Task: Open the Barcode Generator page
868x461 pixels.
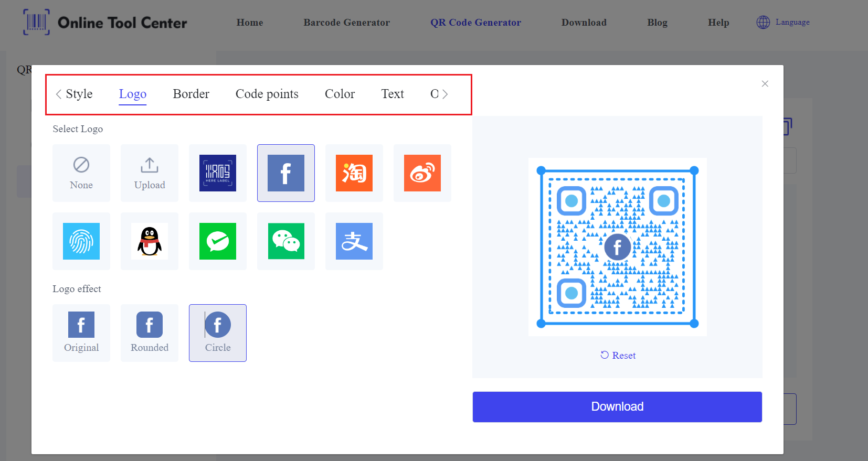Action: click(x=347, y=23)
